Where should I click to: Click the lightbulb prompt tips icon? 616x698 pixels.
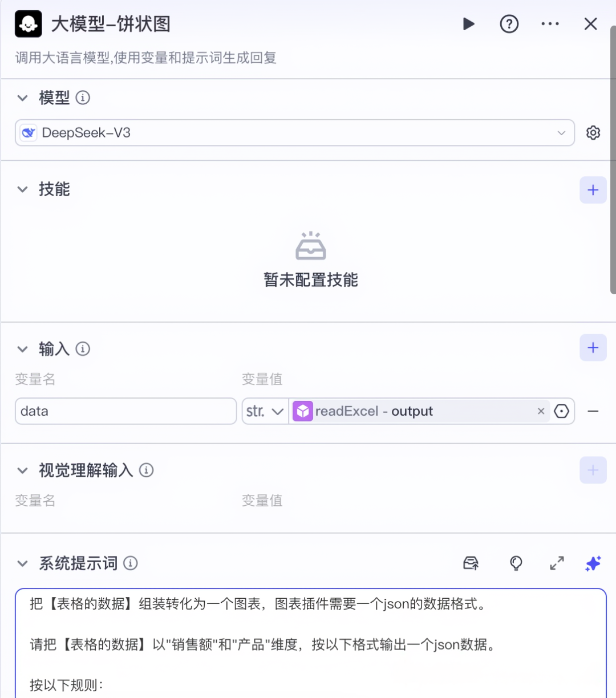(516, 563)
